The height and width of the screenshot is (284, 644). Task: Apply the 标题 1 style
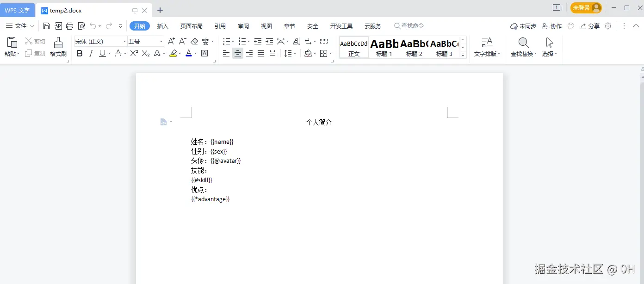384,47
